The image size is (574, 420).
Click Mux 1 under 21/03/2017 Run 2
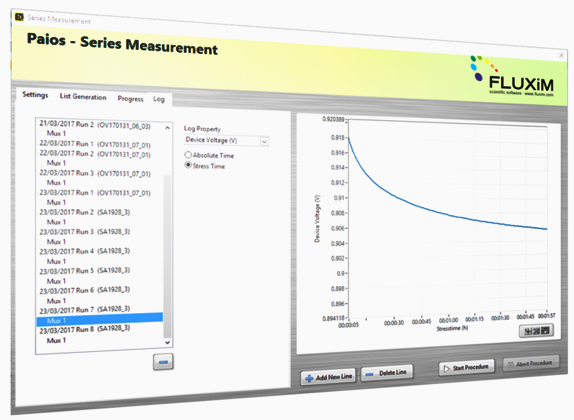tap(56, 133)
